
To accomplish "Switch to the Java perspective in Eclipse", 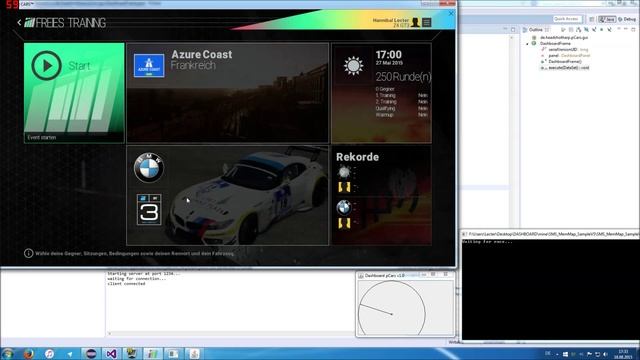I will [x=607, y=19].
